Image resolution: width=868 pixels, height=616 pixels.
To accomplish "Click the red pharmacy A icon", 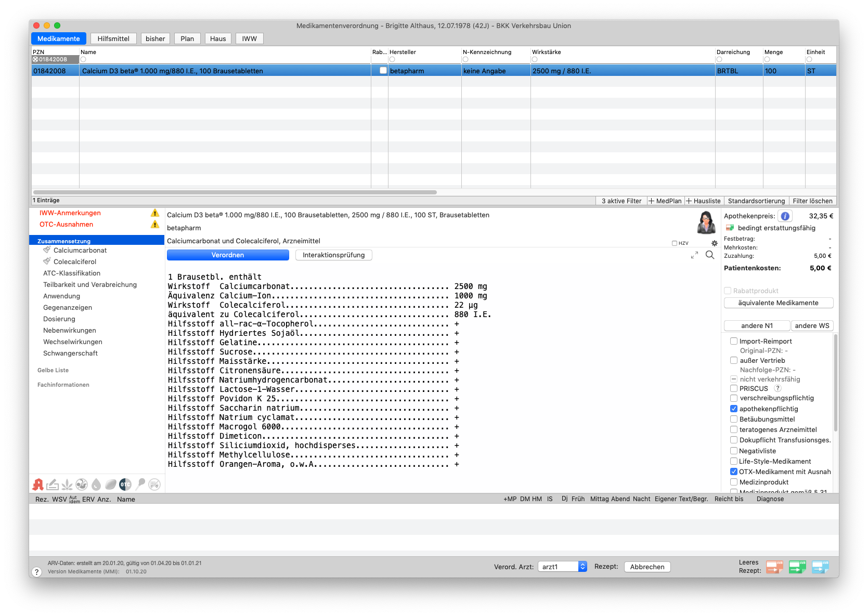I will (38, 484).
